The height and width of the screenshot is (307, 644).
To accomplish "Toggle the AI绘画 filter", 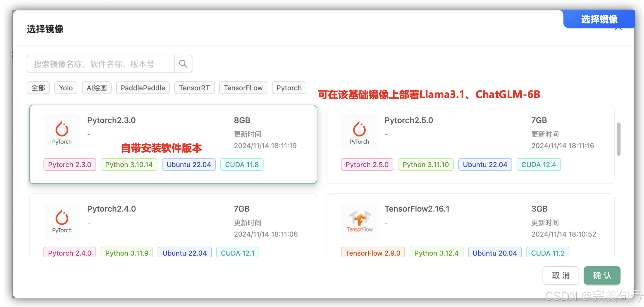I will click(97, 88).
